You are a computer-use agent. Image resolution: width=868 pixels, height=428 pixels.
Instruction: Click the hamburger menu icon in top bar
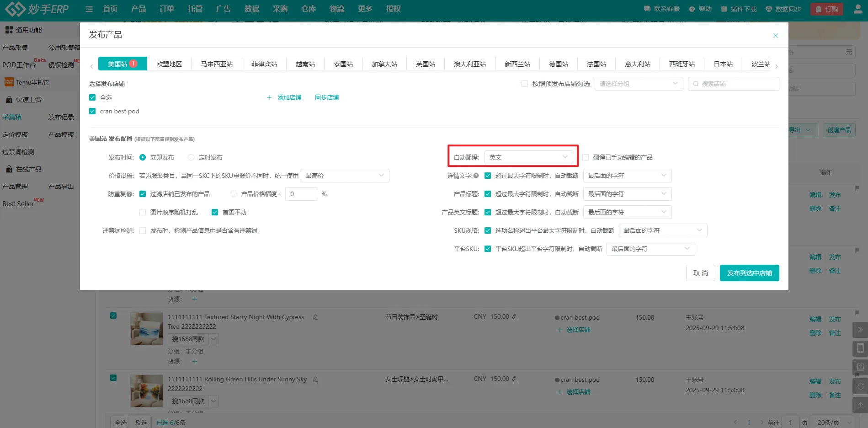(x=89, y=9)
